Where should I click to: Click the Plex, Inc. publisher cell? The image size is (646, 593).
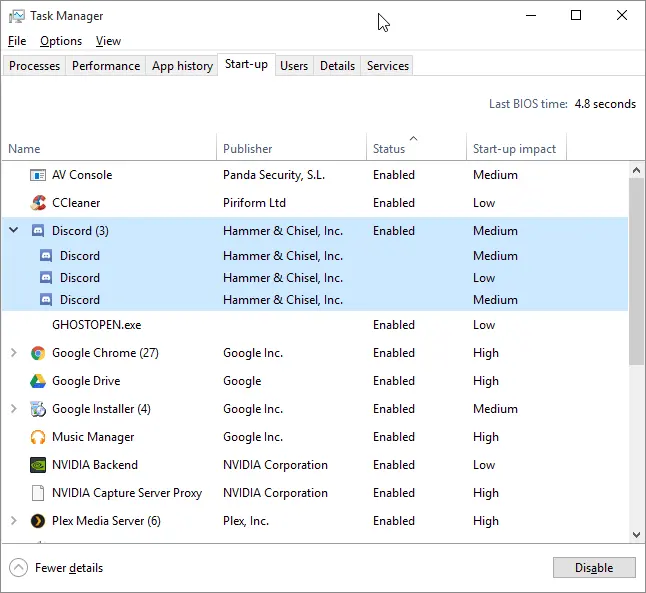click(x=246, y=521)
